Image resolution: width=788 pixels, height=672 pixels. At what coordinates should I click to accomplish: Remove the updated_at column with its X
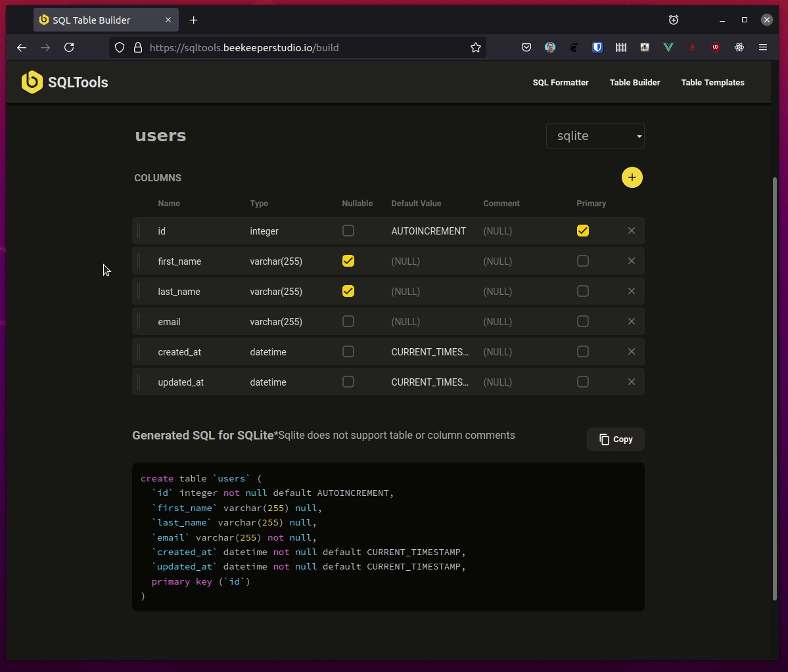(x=631, y=382)
